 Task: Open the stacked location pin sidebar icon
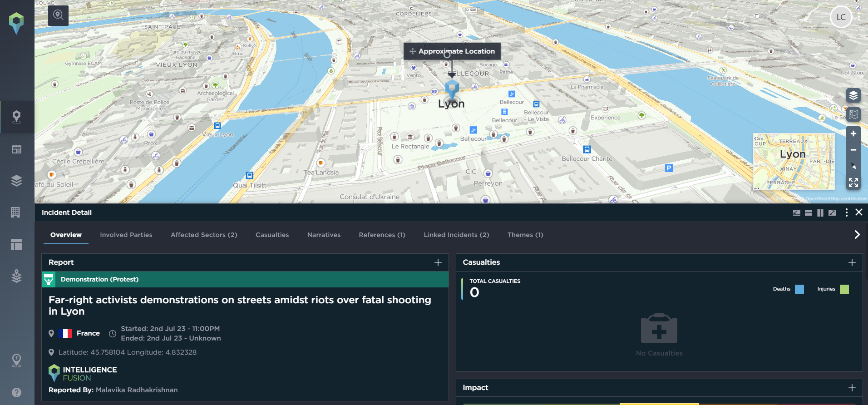(16, 276)
